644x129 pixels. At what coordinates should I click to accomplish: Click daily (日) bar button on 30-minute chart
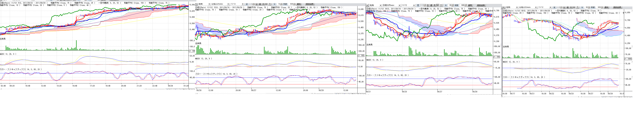pyautogui.click(x=428, y=5)
